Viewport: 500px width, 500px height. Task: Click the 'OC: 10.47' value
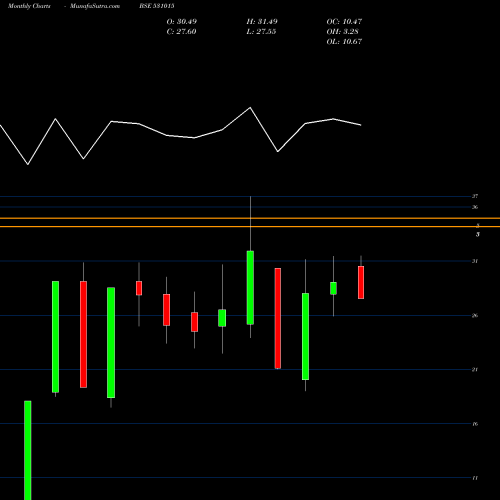[x=344, y=21]
